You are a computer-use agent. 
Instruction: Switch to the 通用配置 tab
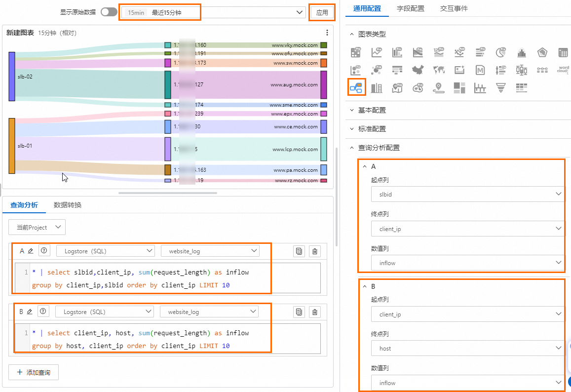coord(367,8)
